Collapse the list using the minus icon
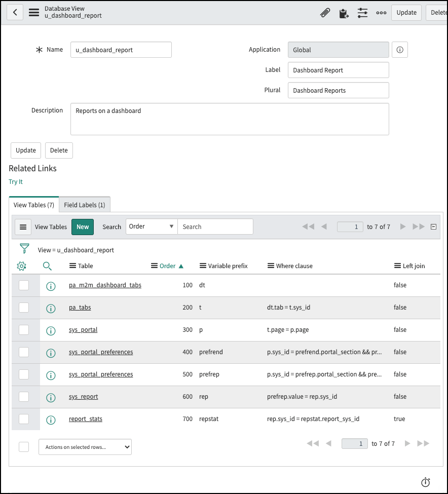This screenshot has width=448, height=494. point(433,226)
